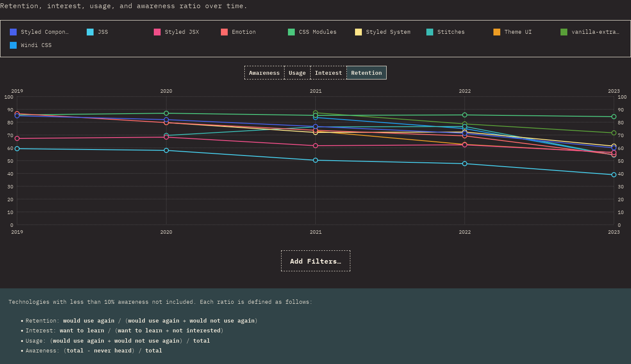Screen dimensions: 631x364
Task: Click the vanilla-extract legend color swatch
Action: (564, 32)
